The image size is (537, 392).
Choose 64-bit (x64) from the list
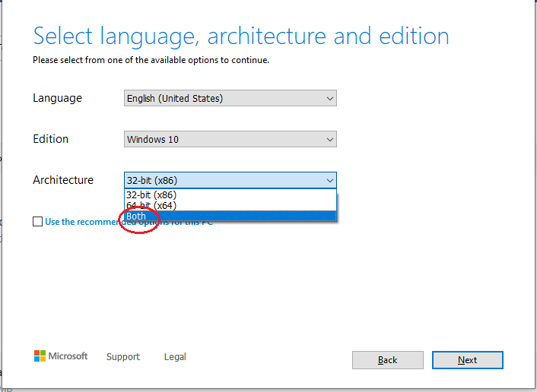(230, 206)
